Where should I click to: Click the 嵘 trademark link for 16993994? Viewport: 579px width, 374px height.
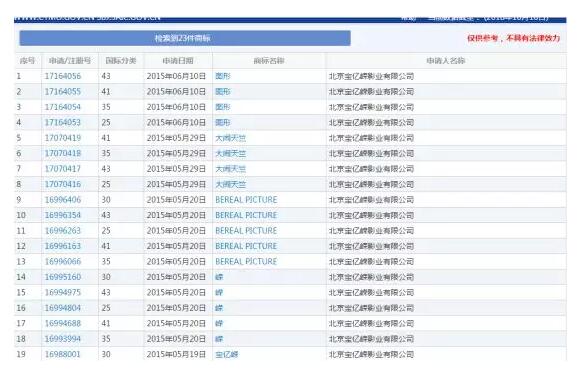point(219,339)
